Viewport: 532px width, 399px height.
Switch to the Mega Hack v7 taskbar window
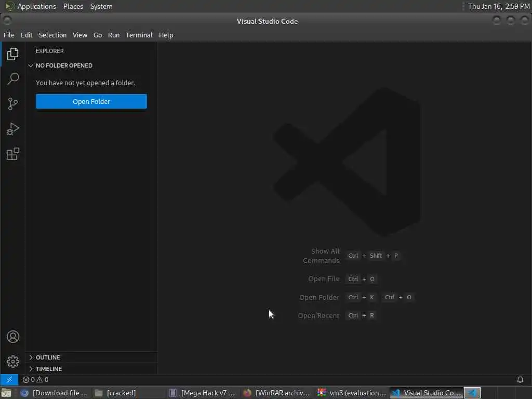[202, 393]
